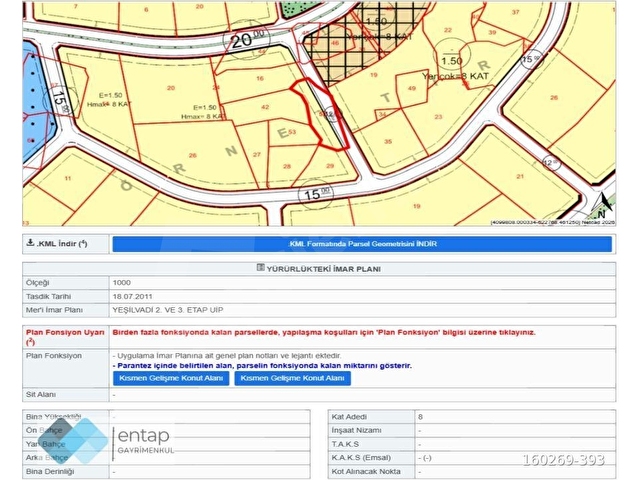Click the 15.00 road label at the bottom of the map

click(x=316, y=193)
